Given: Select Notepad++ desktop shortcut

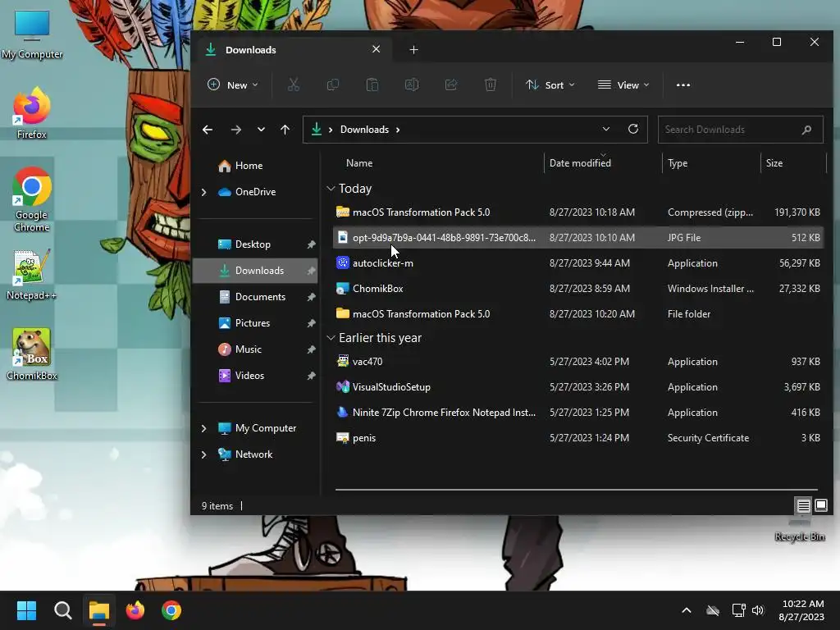Looking at the screenshot, I should 32,274.
